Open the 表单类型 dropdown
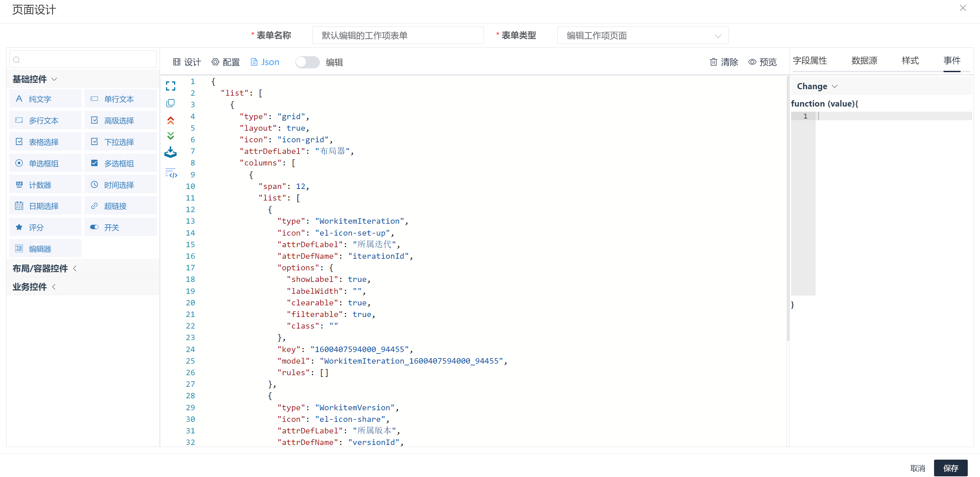The image size is (980, 477). [642, 35]
